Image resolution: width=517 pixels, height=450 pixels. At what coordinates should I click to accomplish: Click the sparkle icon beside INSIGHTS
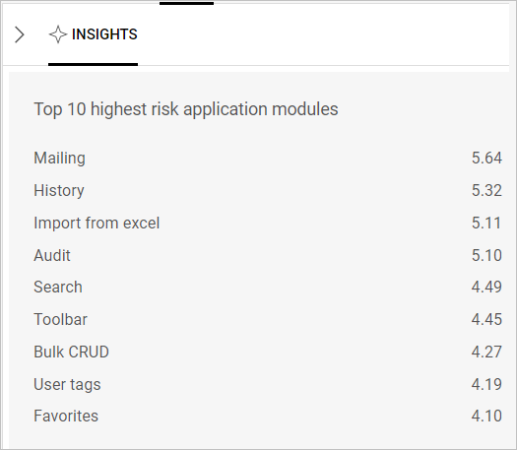pyautogui.click(x=58, y=34)
